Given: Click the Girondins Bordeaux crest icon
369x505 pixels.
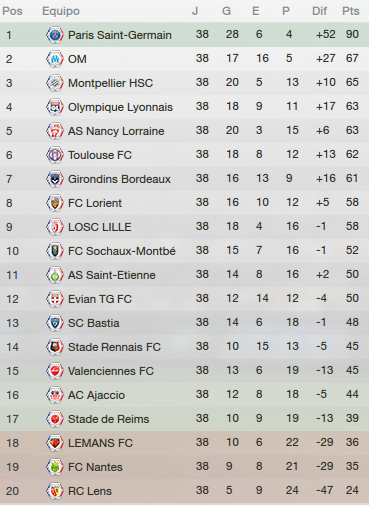Looking at the screenshot, I should (55, 179).
